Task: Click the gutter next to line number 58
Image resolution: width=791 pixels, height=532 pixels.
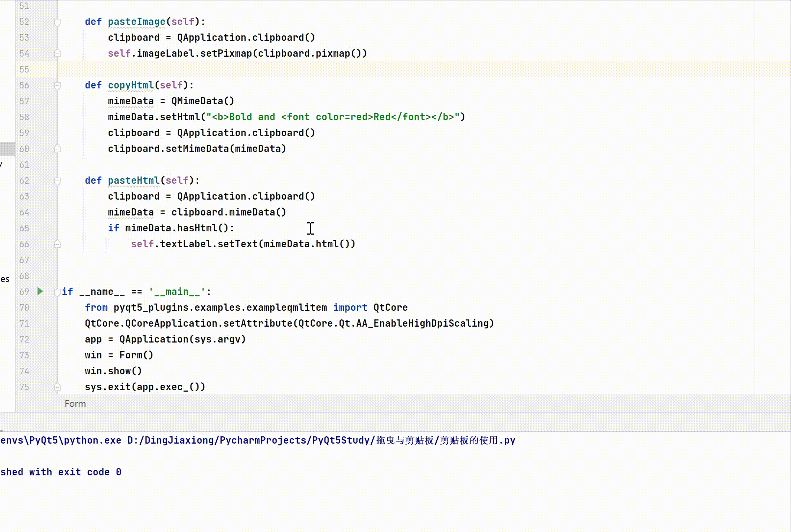Action: click(x=40, y=117)
